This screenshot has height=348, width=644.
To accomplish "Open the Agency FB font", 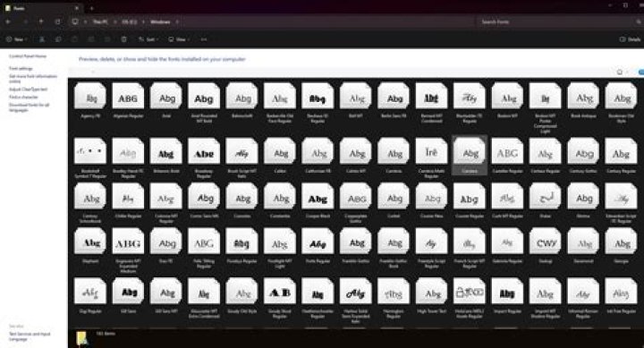I will click(x=90, y=96).
